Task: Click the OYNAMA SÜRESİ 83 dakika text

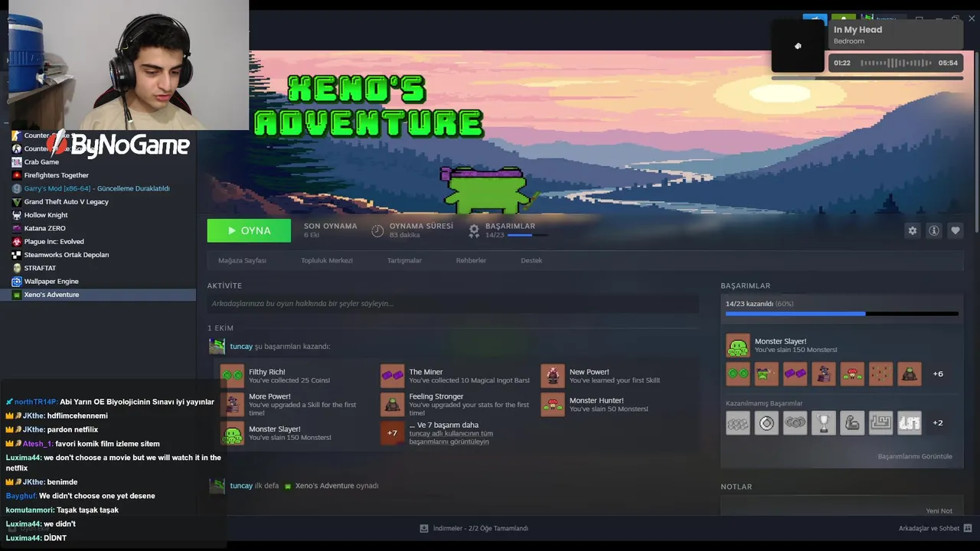Action: 421,230
